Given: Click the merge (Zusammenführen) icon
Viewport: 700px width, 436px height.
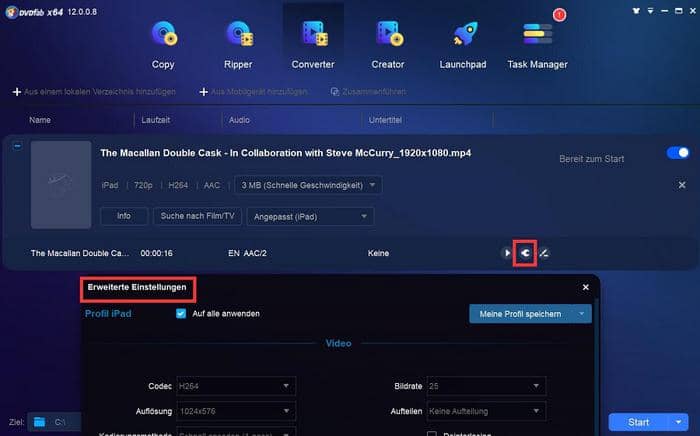Looking at the screenshot, I should coord(334,92).
